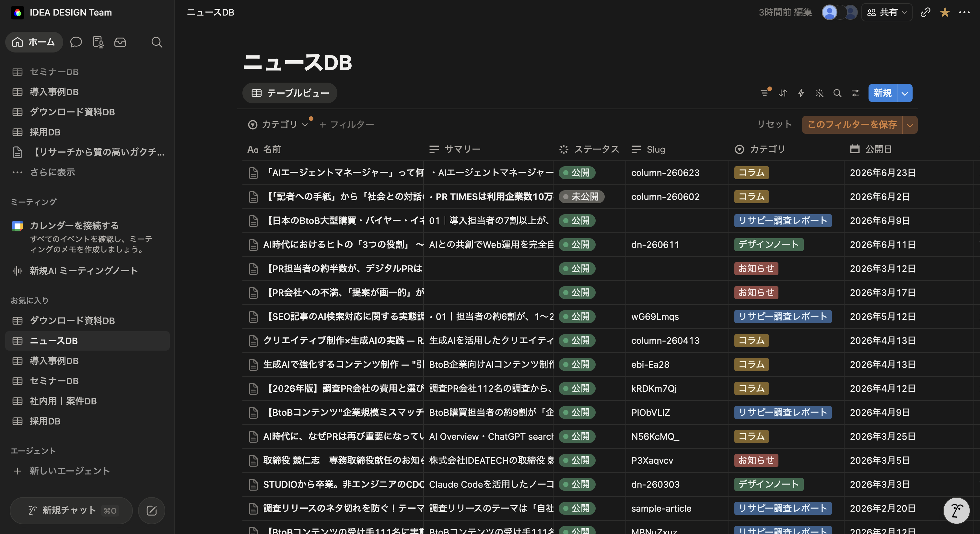Click the ニュースDB page title

(297, 63)
